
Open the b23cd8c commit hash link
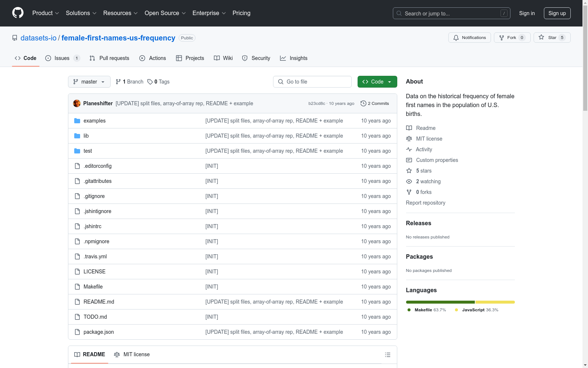click(x=317, y=103)
